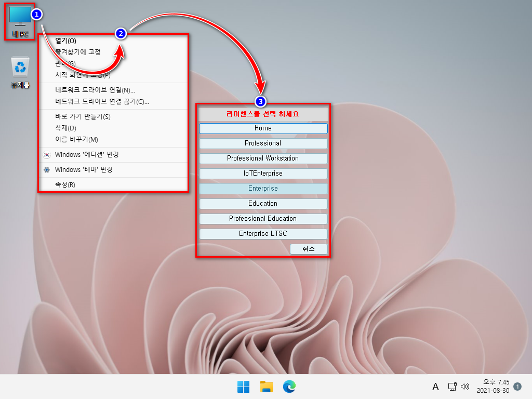The image size is (532, 399).
Task: Select the Enterprise LTSC license button
Action: pos(263,234)
